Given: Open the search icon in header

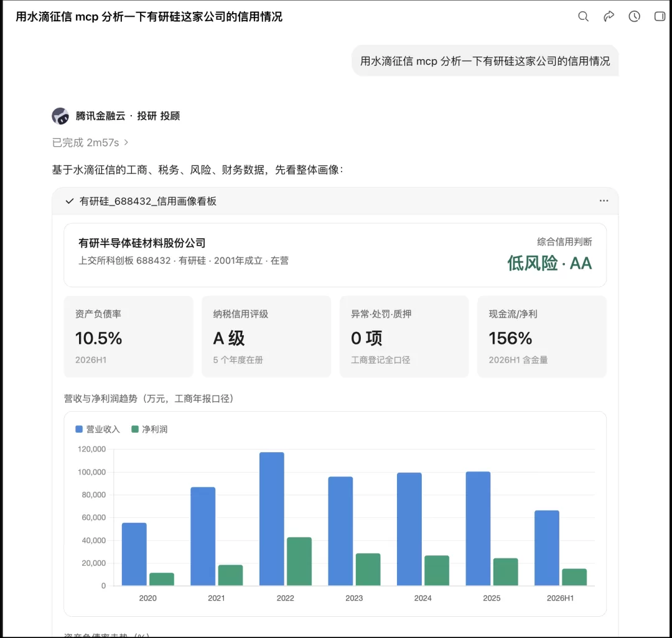Looking at the screenshot, I should (583, 17).
